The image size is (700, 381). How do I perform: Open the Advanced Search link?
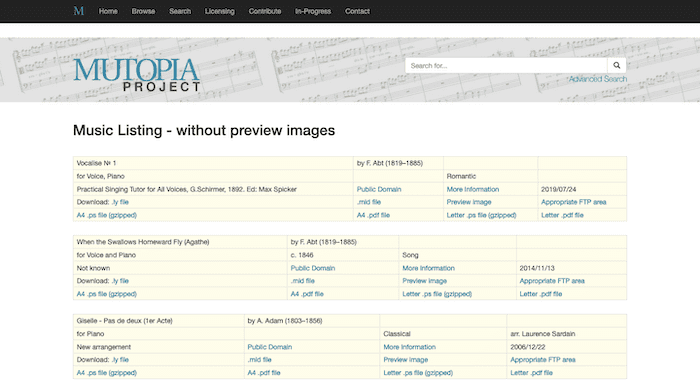(x=598, y=79)
